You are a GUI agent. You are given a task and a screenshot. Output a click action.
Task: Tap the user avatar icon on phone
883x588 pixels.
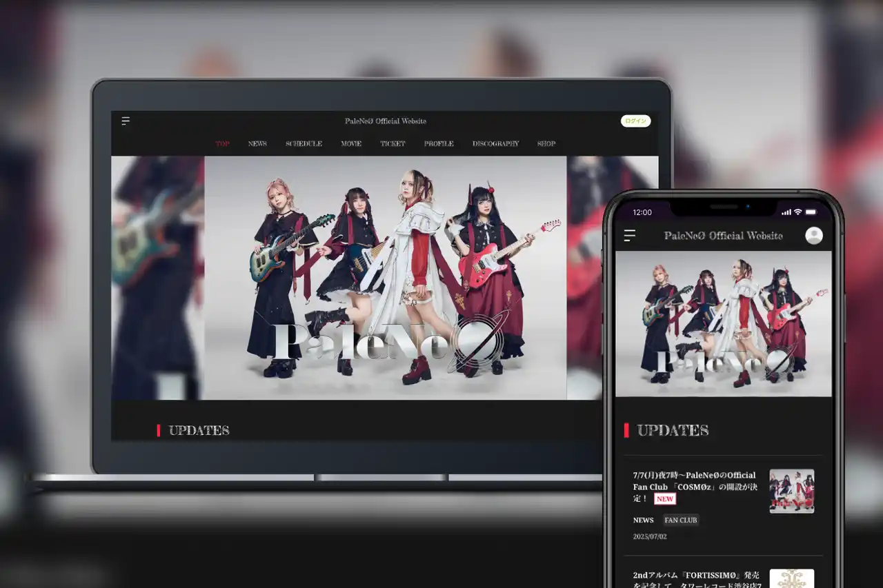point(814,236)
